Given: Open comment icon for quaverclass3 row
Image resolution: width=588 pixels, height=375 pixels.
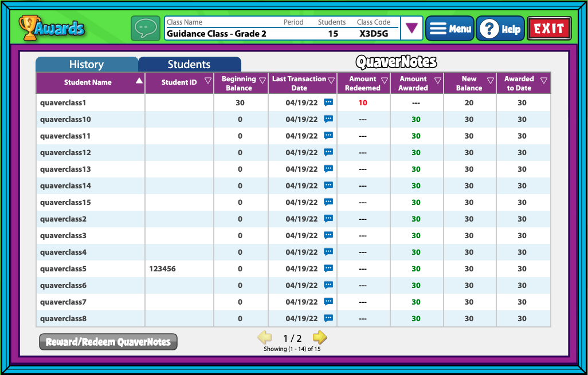Looking at the screenshot, I should (x=328, y=235).
